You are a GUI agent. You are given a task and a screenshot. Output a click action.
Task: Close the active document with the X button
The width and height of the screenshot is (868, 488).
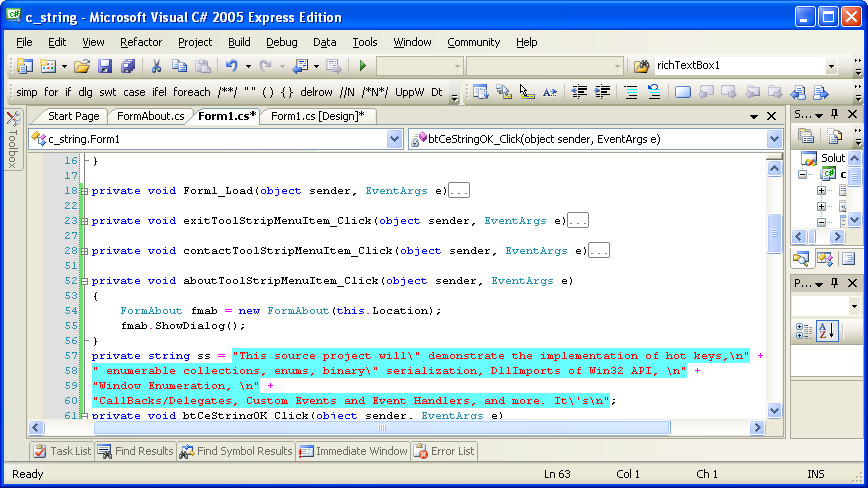click(x=771, y=116)
